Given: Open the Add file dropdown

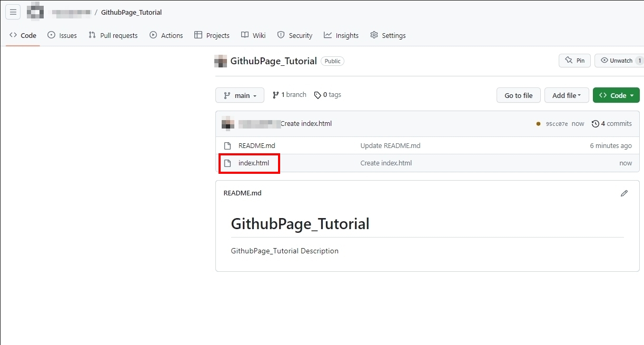Looking at the screenshot, I should tap(566, 95).
